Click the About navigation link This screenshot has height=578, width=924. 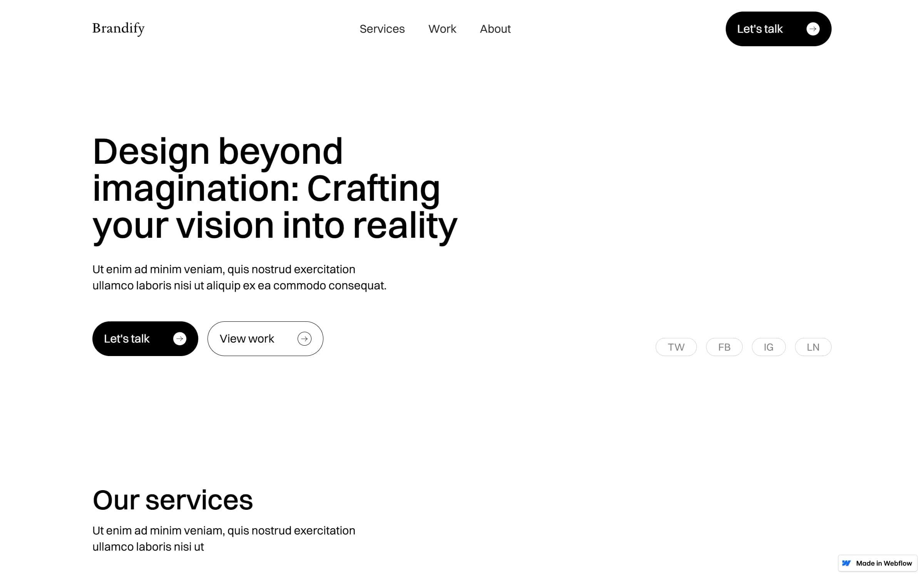pyautogui.click(x=495, y=29)
